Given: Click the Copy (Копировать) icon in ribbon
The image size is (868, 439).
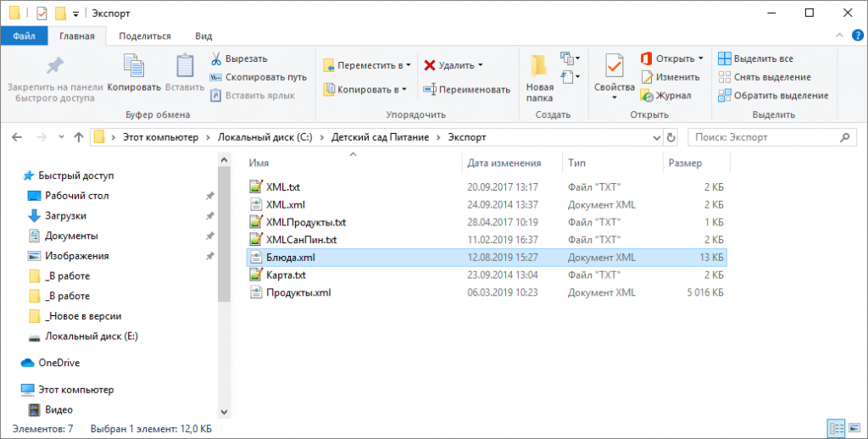Looking at the screenshot, I should pos(134,67).
